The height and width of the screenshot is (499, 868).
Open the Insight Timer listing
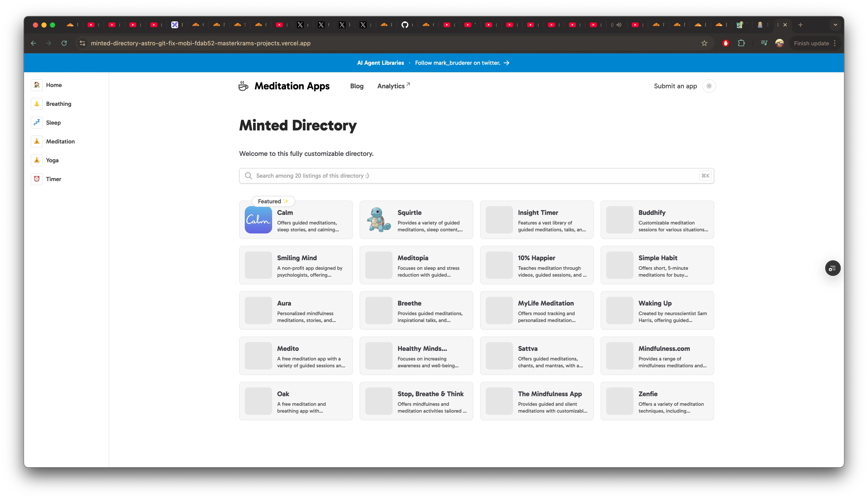pos(537,220)
